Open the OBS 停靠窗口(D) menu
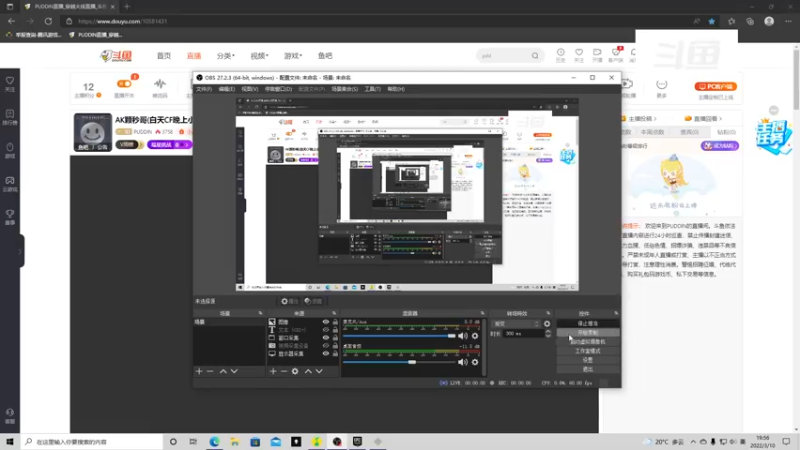800x450 pixels. pos(278,89)
